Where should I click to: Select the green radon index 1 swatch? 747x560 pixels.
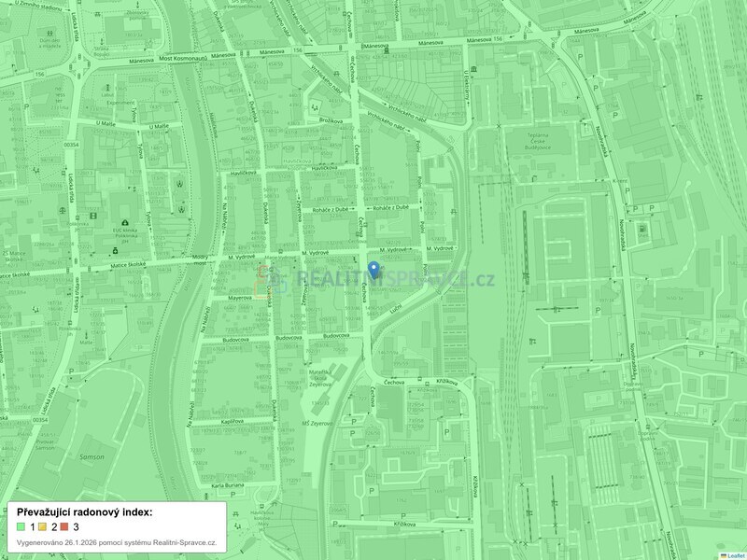tap(20, 526)
